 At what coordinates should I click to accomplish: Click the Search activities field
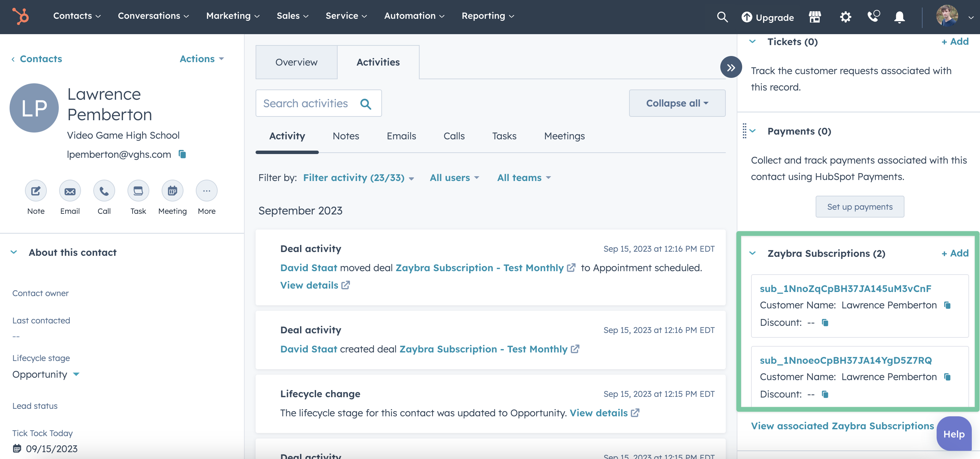(318, 103)
